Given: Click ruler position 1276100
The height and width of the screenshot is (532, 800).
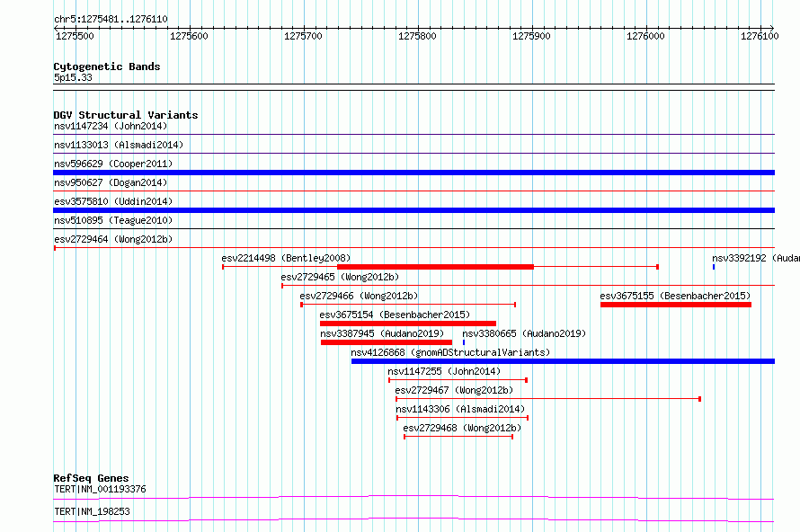Looking at the screenshot, I should [x=760, y=36].
